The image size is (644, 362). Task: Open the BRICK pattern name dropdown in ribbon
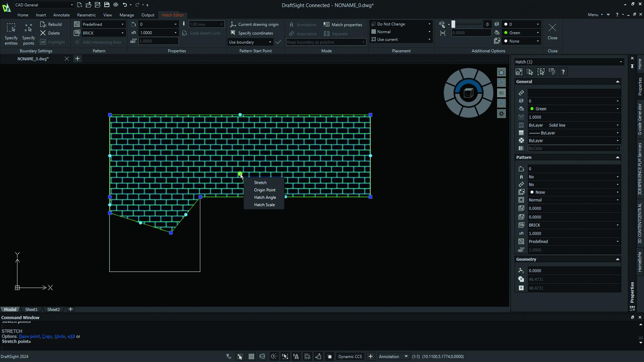point(103,33)
